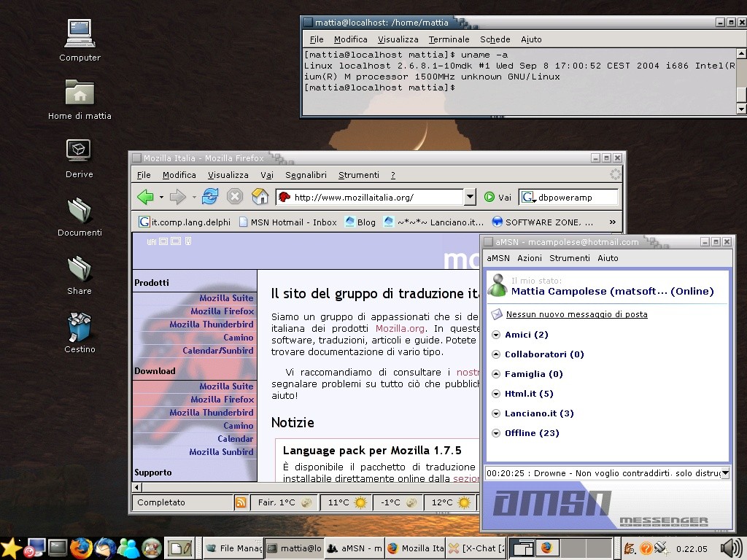Go back with Firefox's green back arrow
Image resolution: width=747 pixels, height=560 pixels.
(145, 197)
